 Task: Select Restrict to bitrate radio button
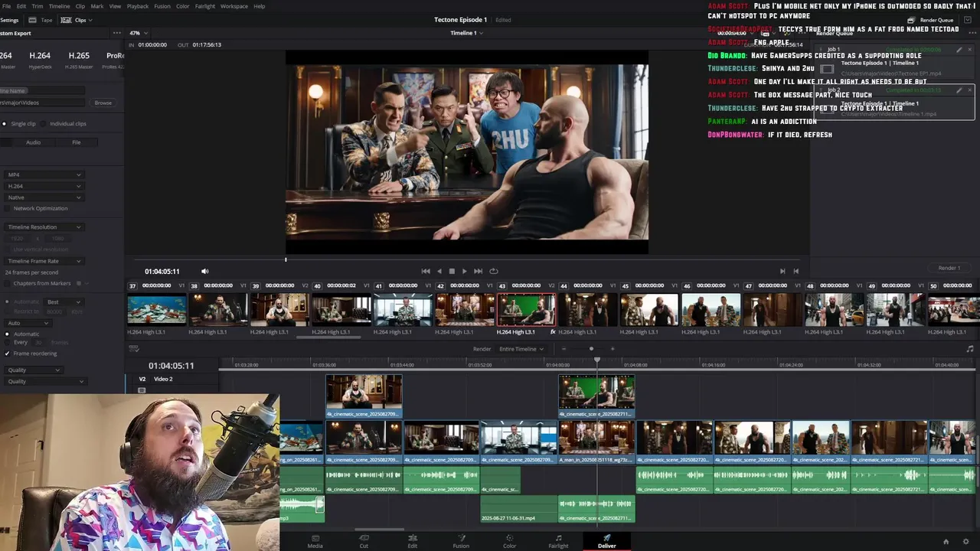pos(8,311)
